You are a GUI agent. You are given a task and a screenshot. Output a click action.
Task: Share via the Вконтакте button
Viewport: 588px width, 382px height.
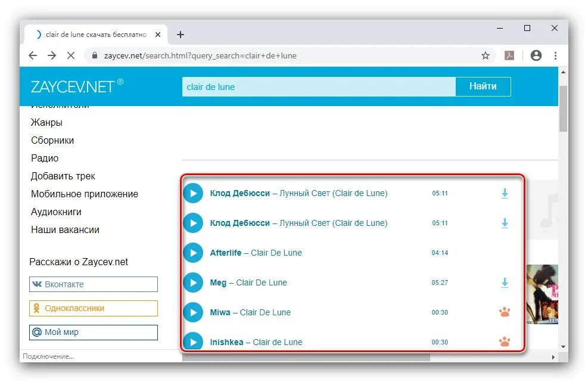tap(94, 284)
